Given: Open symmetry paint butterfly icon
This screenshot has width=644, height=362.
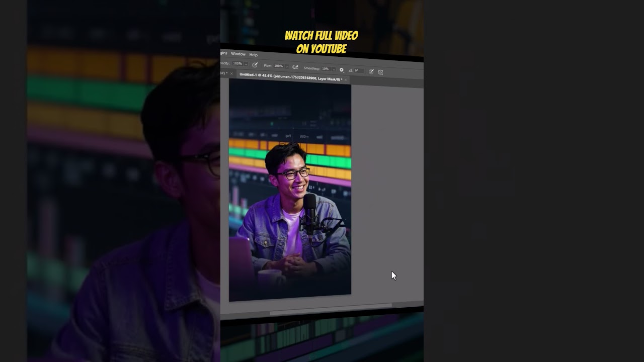Looking at the screenshot, I should [380, 72].
